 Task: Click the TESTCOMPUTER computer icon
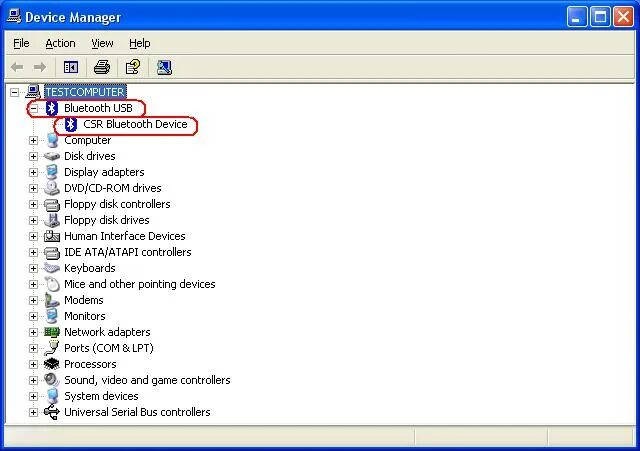pyautogui.click(x=33, y=92)
